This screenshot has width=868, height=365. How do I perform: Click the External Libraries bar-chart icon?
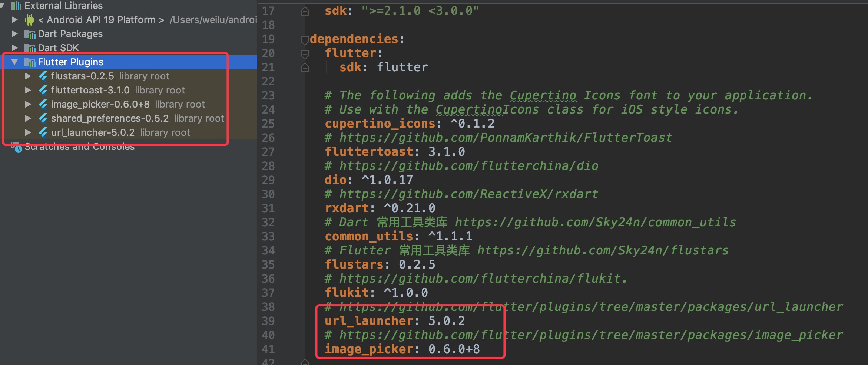pyautogui.click(x=16, y=5)
